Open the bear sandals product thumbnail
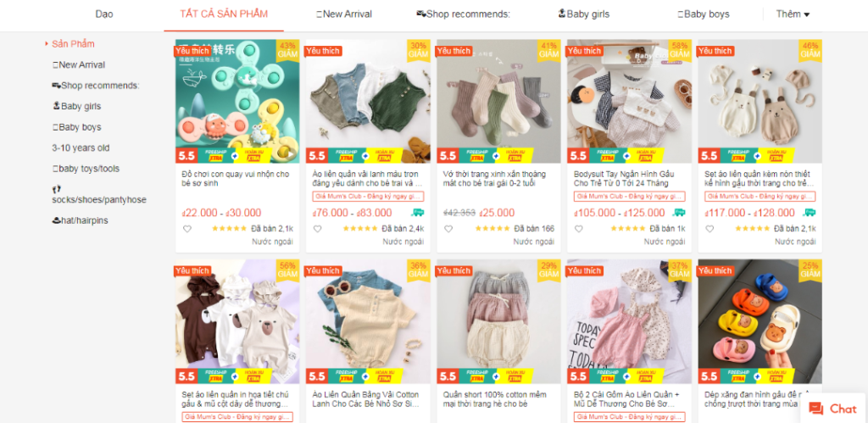868x423 pixels. point(759,321)
